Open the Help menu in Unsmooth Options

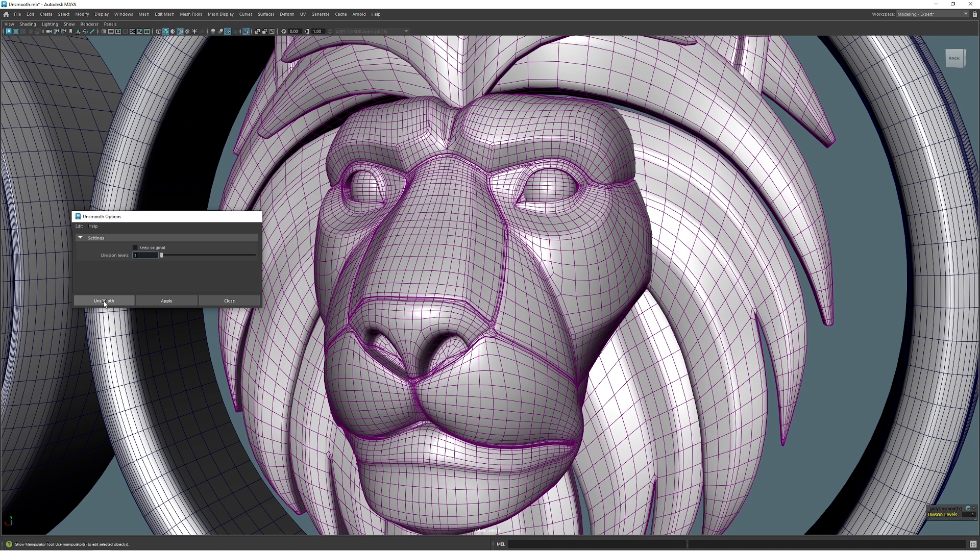tap(93, 226)
